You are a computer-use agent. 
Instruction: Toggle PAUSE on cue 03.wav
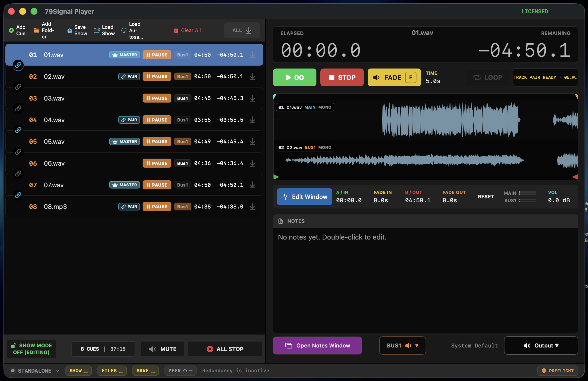point(157,98)
